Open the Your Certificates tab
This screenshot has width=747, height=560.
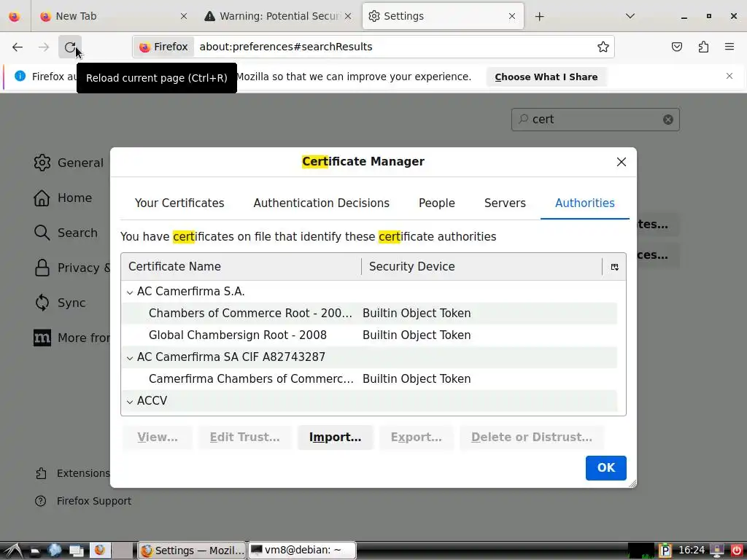(179, 203)
